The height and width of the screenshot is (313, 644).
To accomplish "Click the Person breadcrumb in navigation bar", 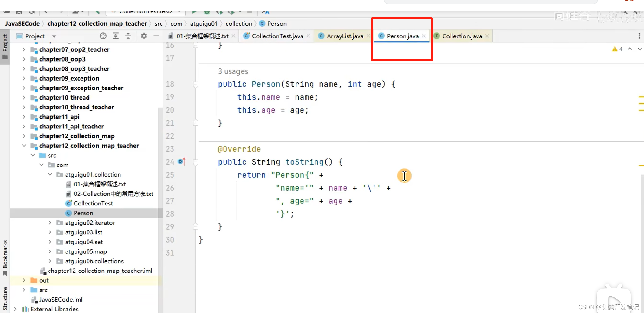I will [273, 24].
